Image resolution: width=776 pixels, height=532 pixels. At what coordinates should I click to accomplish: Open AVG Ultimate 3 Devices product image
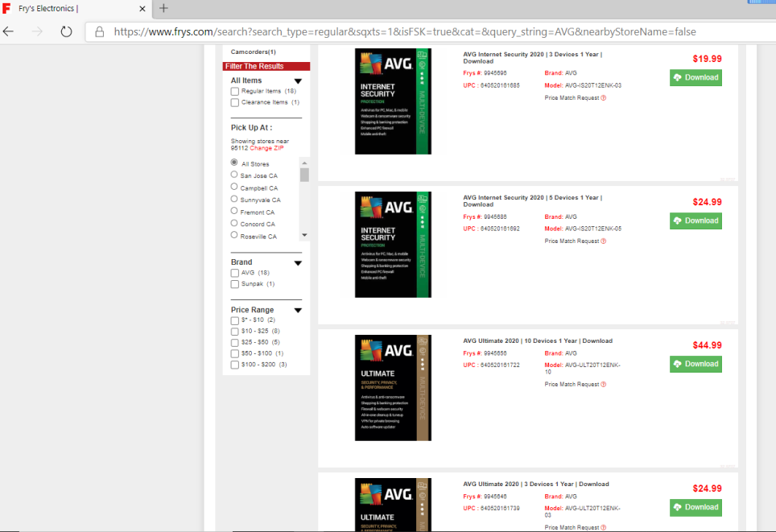click(x=393, y=505)
